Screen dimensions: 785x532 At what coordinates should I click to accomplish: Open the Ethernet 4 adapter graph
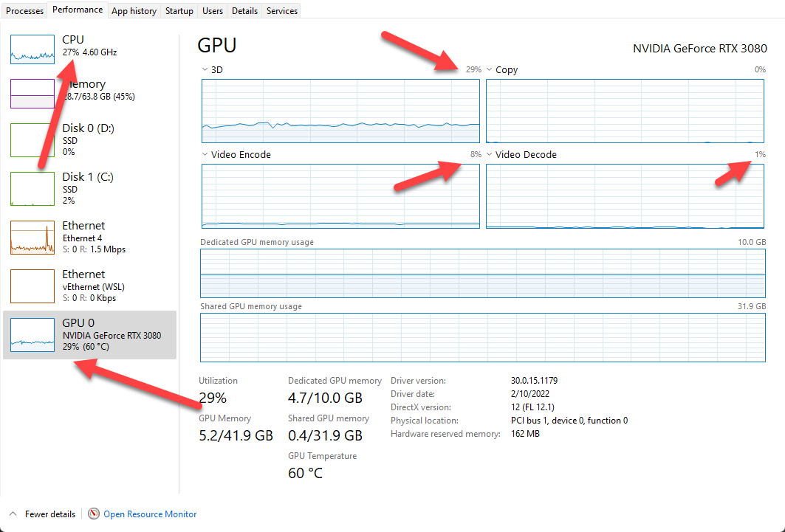(32, 238)
